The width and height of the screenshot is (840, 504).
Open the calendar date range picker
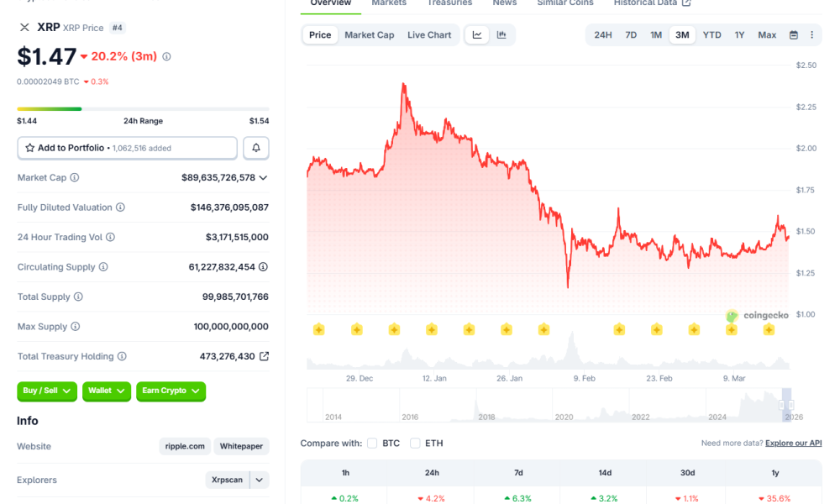(x=794, y=35)
